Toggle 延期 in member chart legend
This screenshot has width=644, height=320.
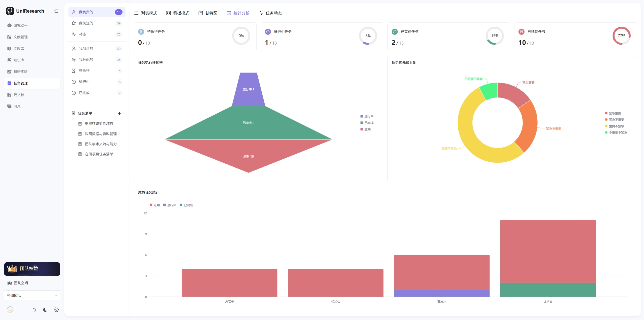pyautogui.click(x=155, y=205)
